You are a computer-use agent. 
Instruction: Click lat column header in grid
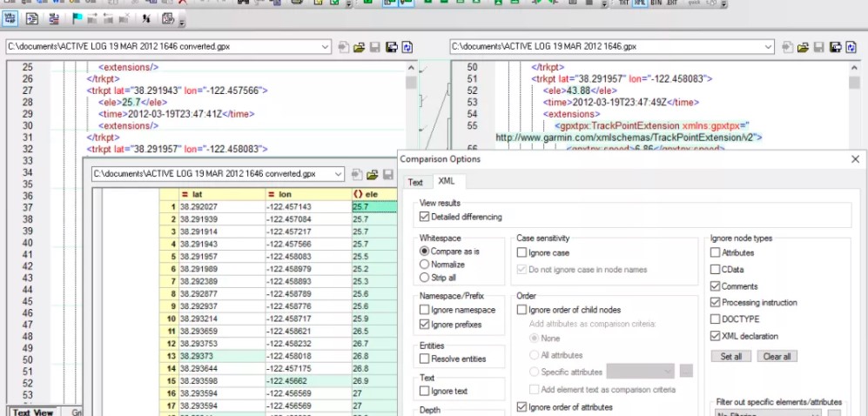221,194
